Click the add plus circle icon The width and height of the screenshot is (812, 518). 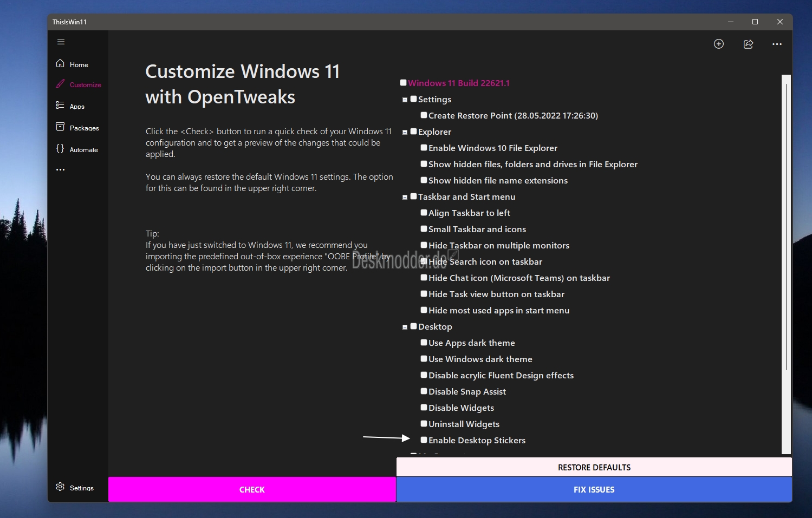[x=719, y=44]
